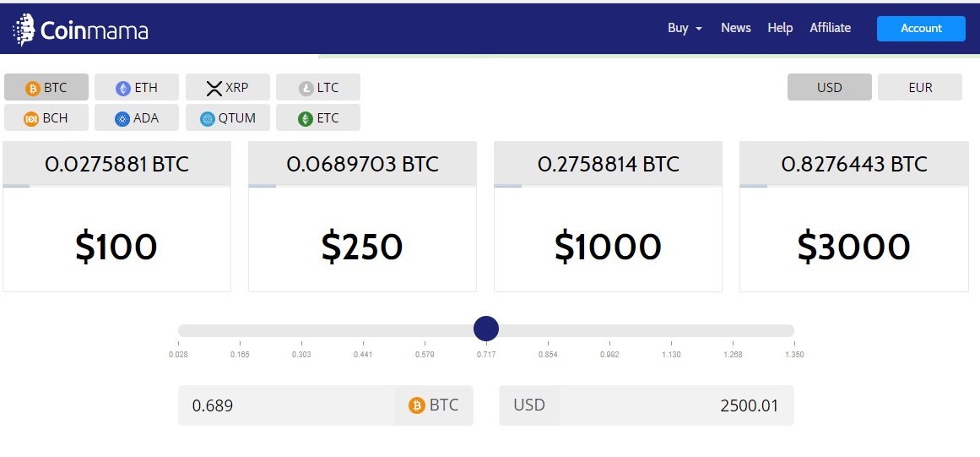The width and height of the screenshot is (980, 457).
Task: Go to the Help page
Action: click(x=780, y=28)
